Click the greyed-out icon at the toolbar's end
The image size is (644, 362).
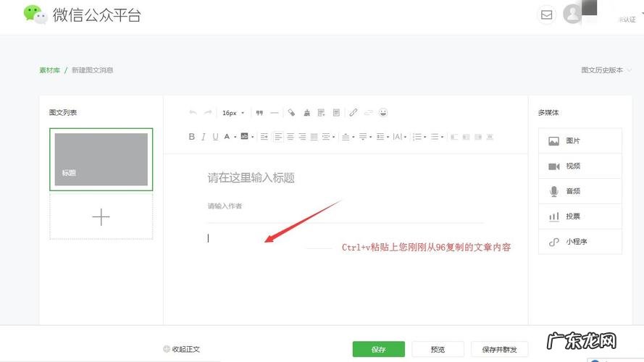coord(490,137)
